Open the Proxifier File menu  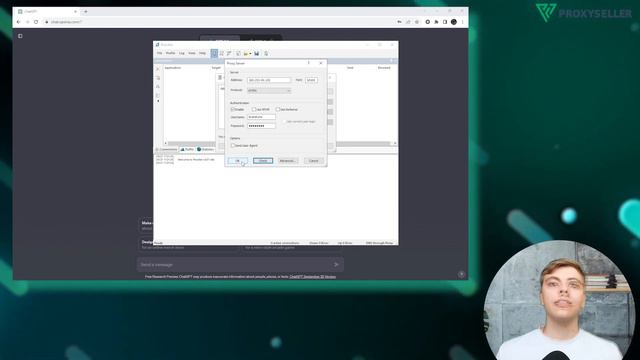(160, 53)
